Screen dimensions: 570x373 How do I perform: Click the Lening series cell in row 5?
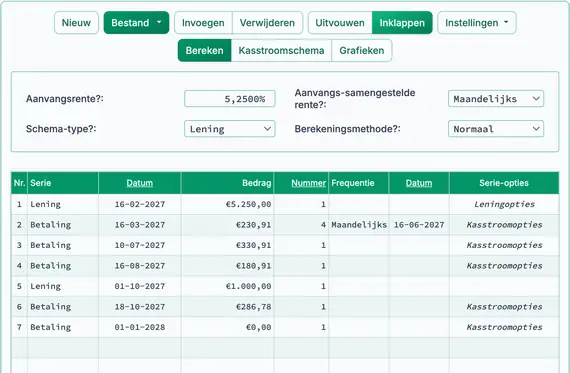point(63,286)
